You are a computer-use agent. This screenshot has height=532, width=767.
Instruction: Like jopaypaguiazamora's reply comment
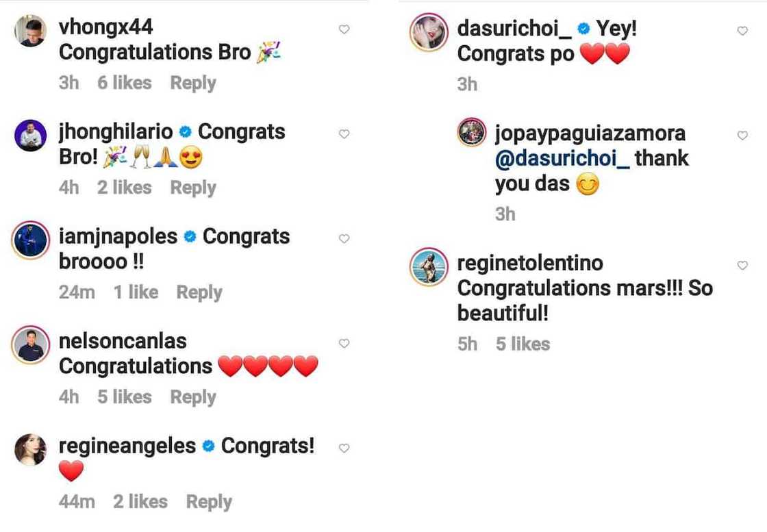742,136
